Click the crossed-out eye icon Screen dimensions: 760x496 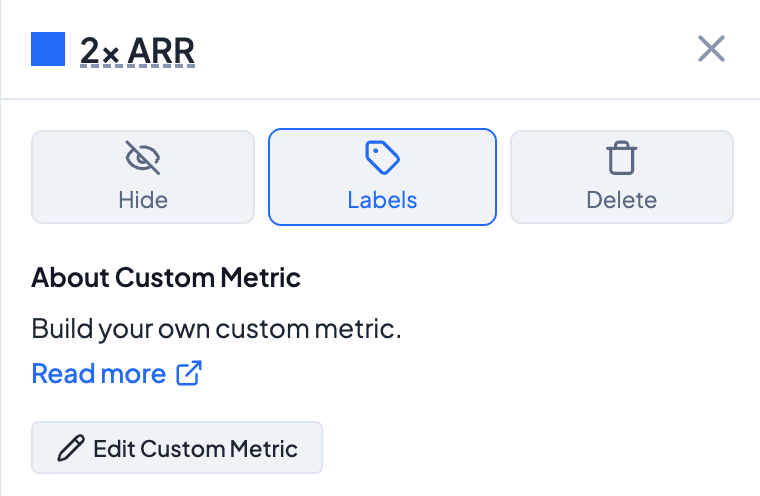point(142,158)
